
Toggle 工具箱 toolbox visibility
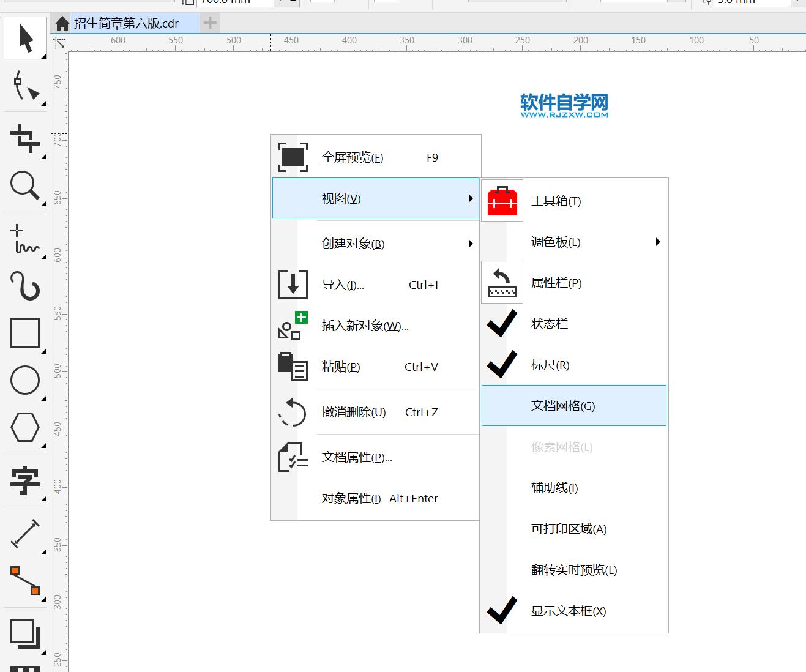574,201
